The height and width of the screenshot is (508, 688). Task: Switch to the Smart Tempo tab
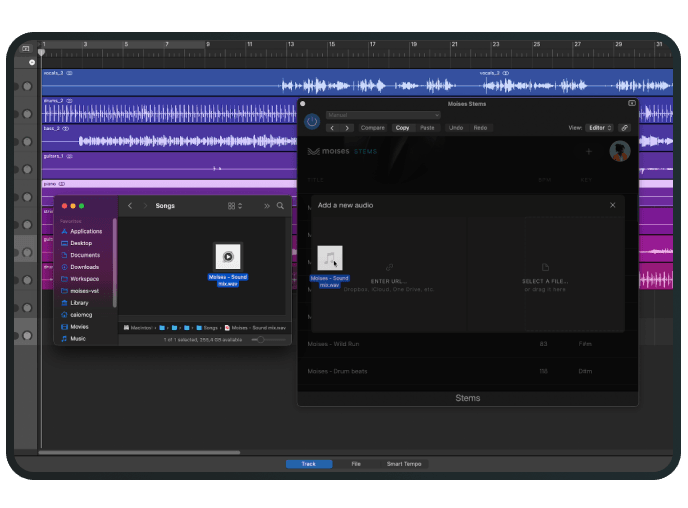click(x=404, y=464)
